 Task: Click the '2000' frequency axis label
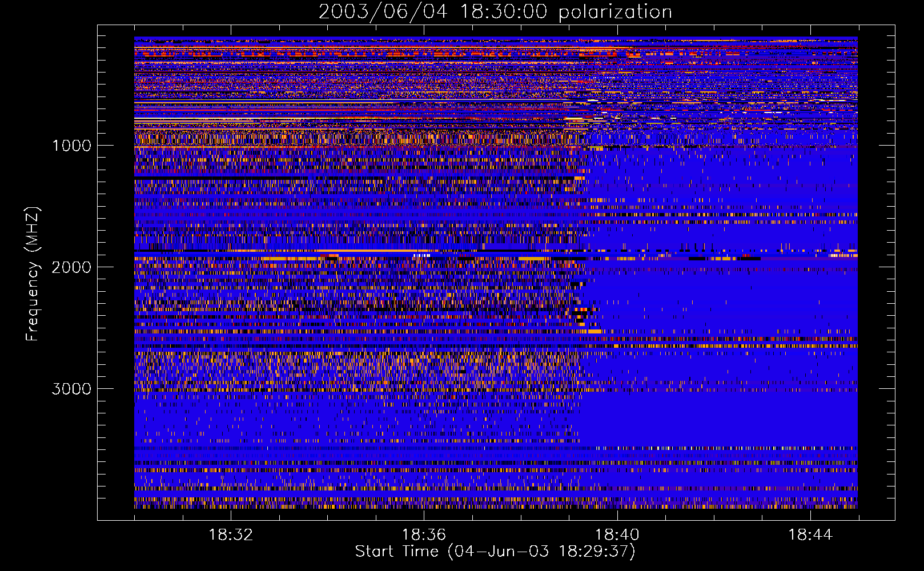pos(71,267)
